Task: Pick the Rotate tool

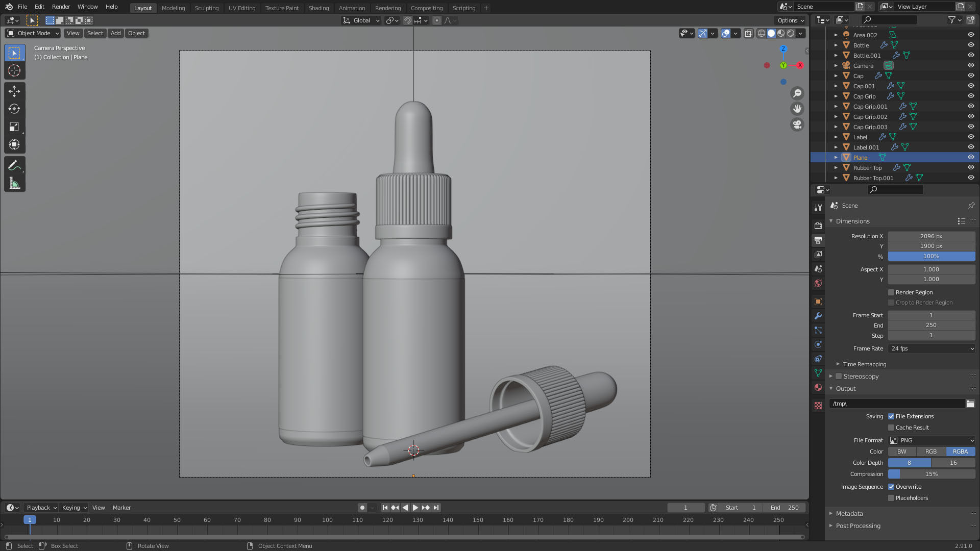Action: coord(14,109)
